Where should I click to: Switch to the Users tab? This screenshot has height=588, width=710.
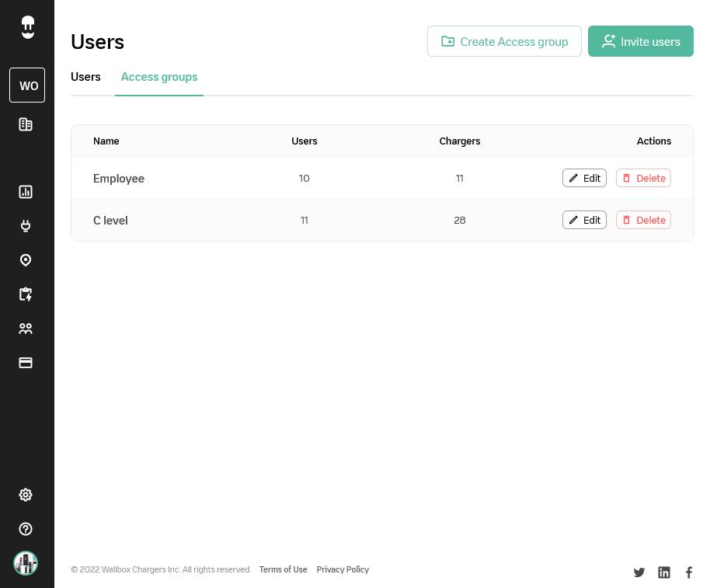coord(85,77)
